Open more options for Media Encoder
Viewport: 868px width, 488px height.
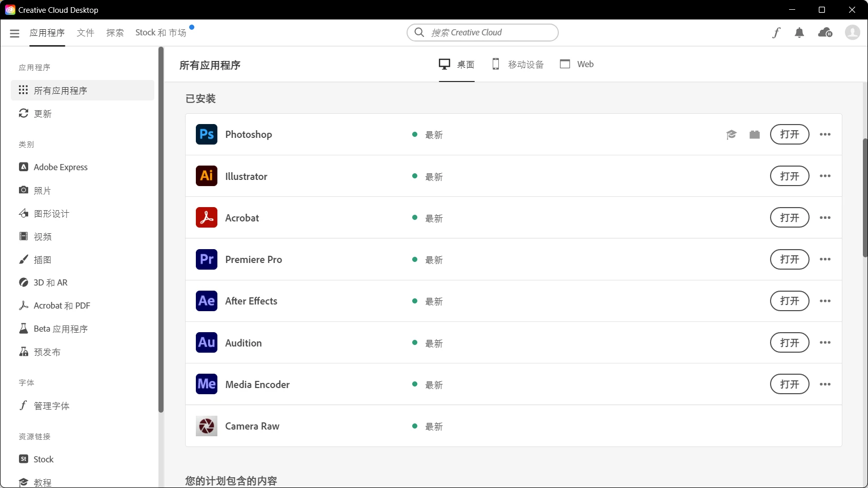[x=825, y=384]
